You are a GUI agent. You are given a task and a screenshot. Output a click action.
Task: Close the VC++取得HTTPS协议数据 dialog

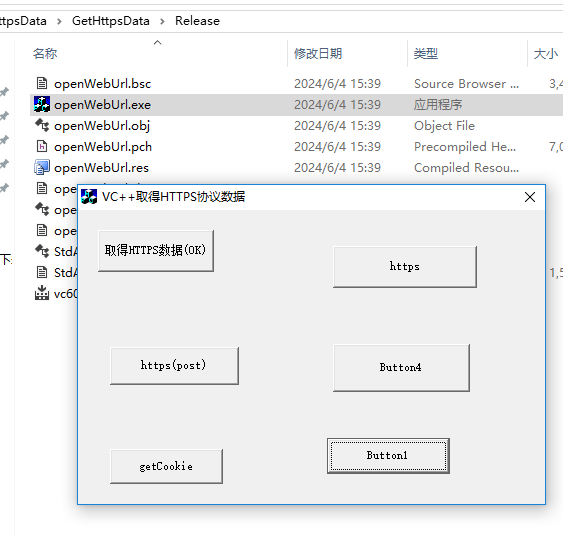tap(530, 197)
